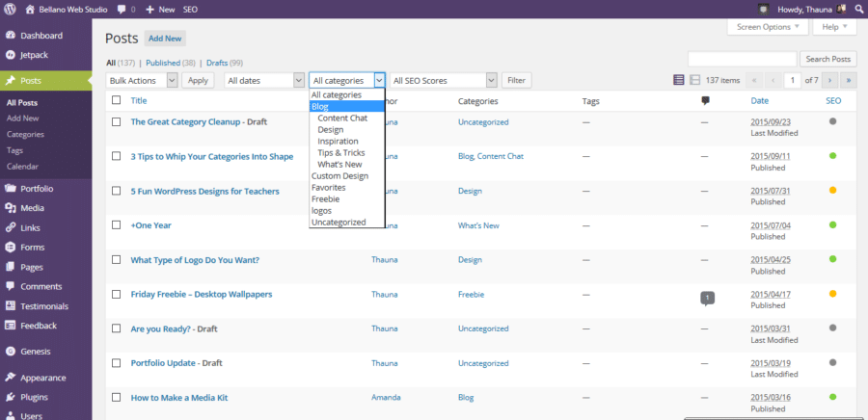Viewport: 868px width, 420px height.
Task: Check Friday Freebie Desktop Wallpapers post
Action: [117, 295]
